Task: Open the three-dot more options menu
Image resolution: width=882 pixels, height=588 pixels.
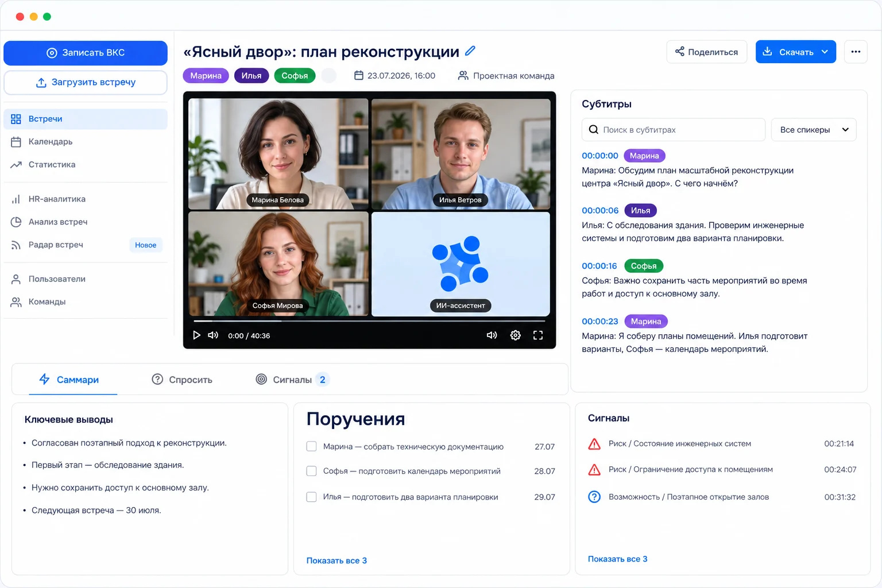Action: (856, 52)
